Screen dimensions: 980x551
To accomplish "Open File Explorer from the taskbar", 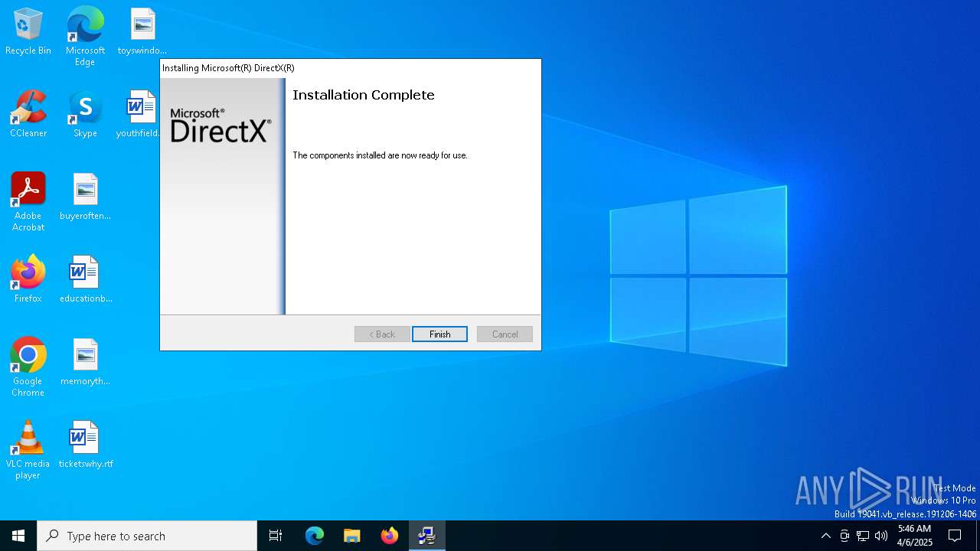I will coord(352,536).
